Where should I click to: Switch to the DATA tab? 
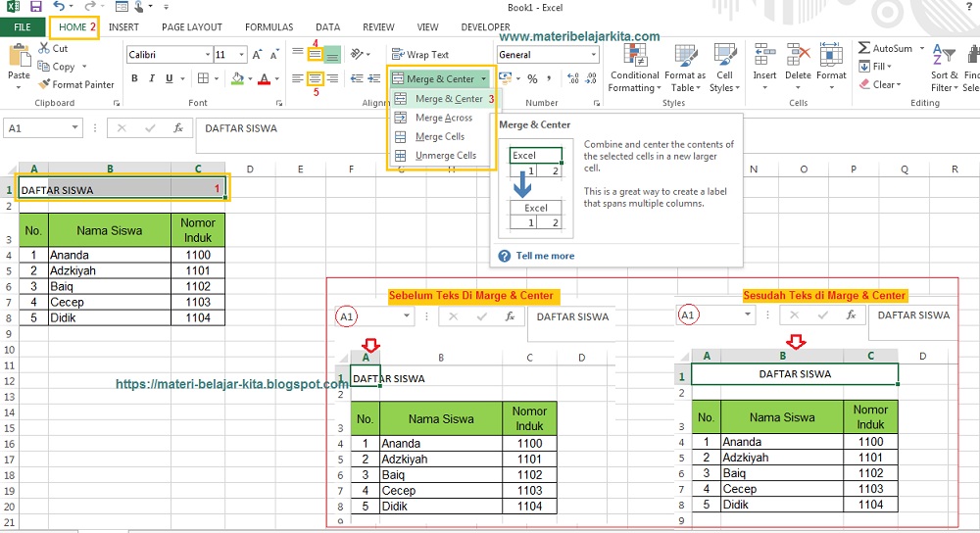[x=327, y=26]
